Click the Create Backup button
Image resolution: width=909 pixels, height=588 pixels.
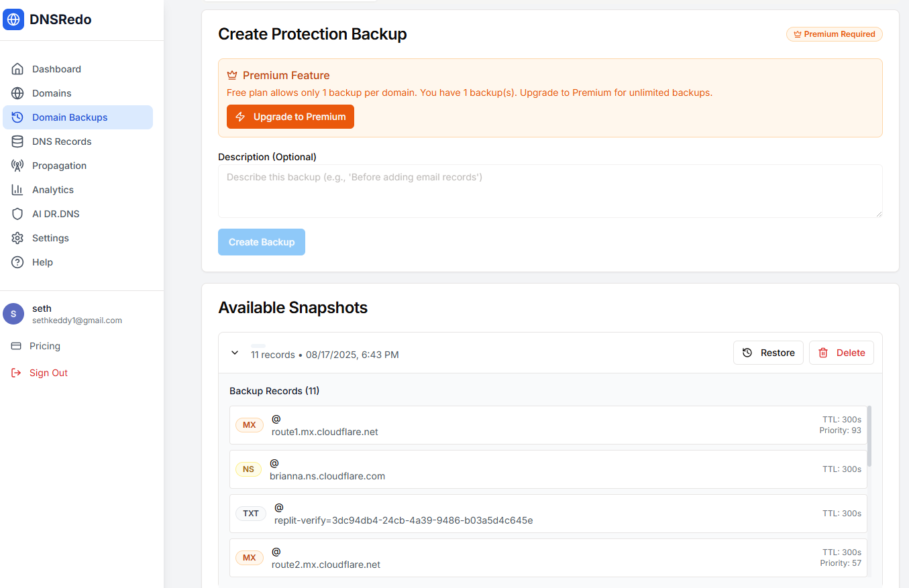(x=262, y=242)
